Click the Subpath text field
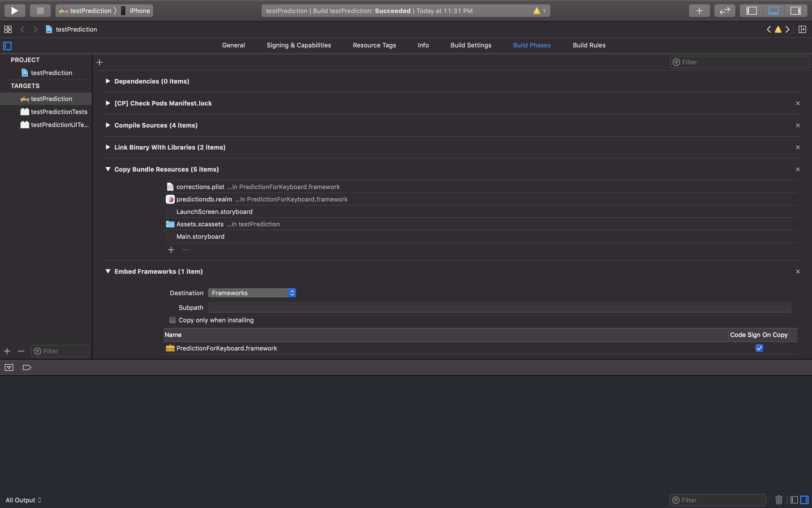Image resolution: width=812 pixels, height=508 pixels. coord(499,307)
